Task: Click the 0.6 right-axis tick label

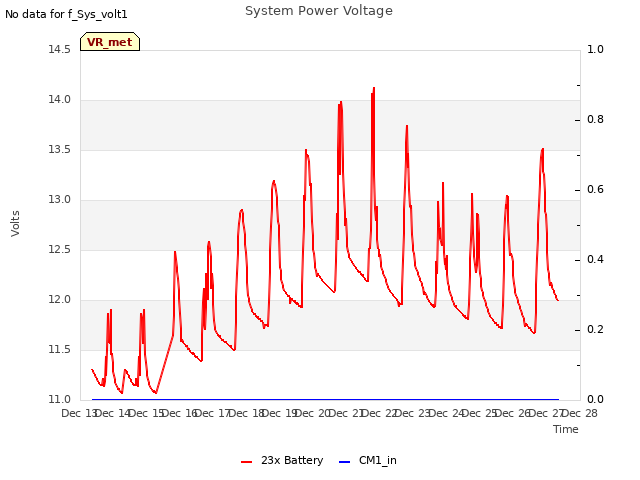Action: (x=595, y=189)
